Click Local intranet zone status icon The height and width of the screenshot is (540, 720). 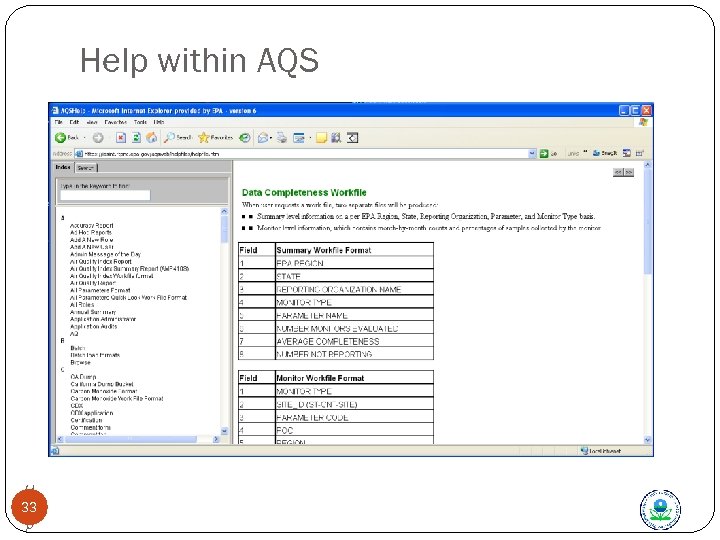[x=584, y=451]
